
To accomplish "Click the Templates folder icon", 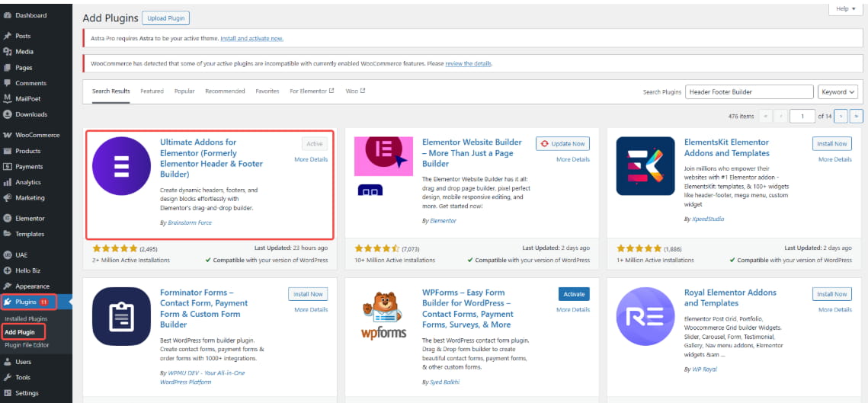I will pyautogui.click(x=8, y=234).
